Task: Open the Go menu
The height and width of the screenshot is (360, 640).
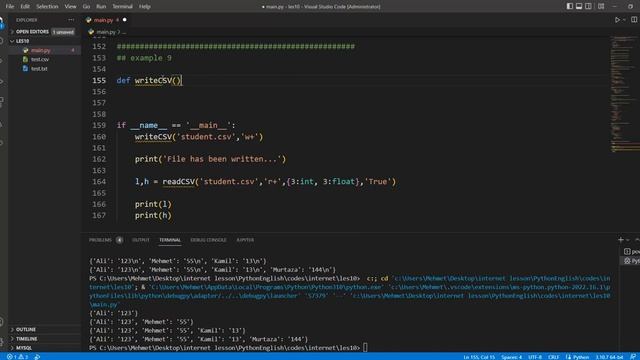Action: click(86, 7)
